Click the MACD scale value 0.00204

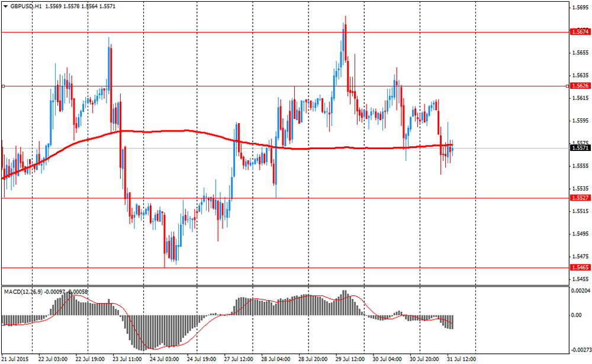click(x=580, y=291)
